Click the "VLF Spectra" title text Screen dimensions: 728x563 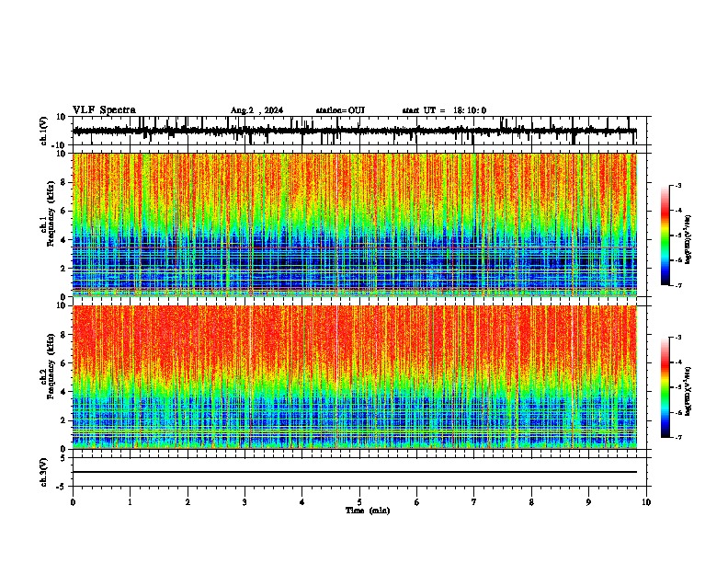tap(104, 110)
